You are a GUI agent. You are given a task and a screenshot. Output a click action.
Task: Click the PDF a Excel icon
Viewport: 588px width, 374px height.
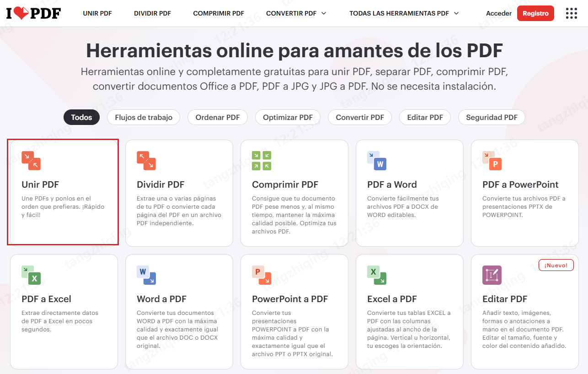(x=31, y=275)
